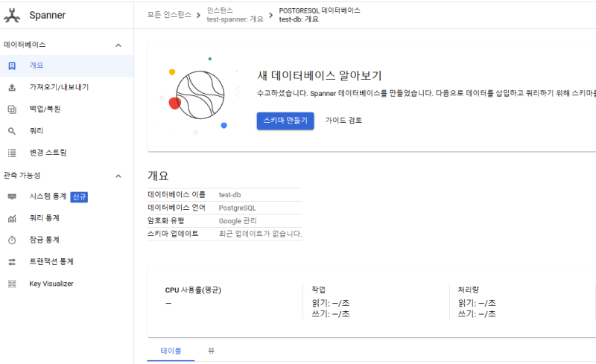
Task: Click the Spanner product title
Action: pos(48,15)
